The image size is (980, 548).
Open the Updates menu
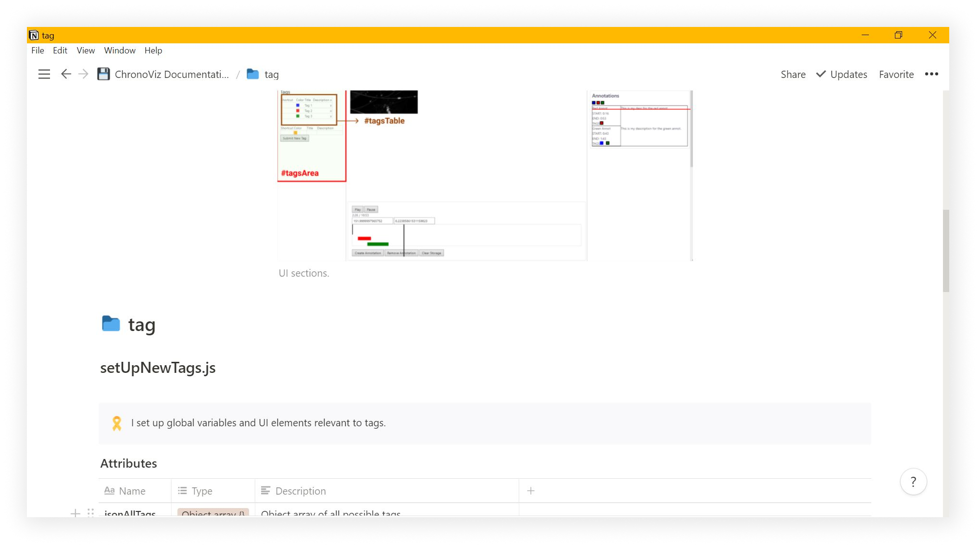click(842, 74)
